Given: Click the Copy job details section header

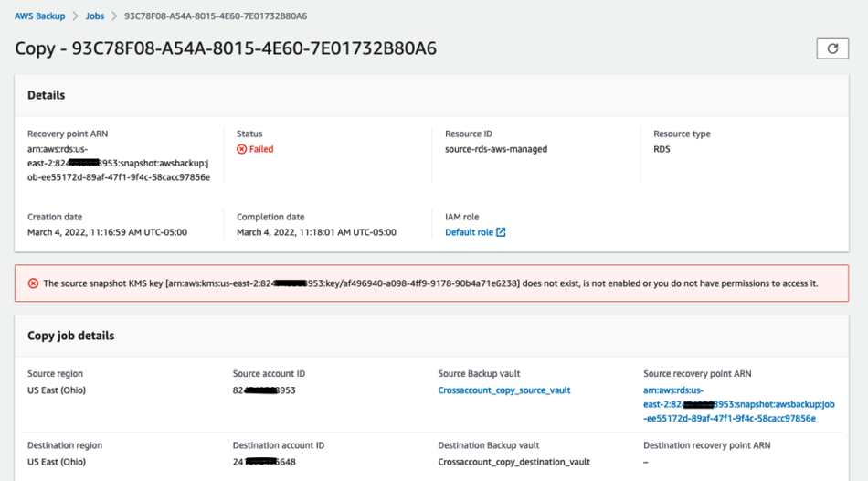Looking at the screenshot, I should click(x=71, y=336).
